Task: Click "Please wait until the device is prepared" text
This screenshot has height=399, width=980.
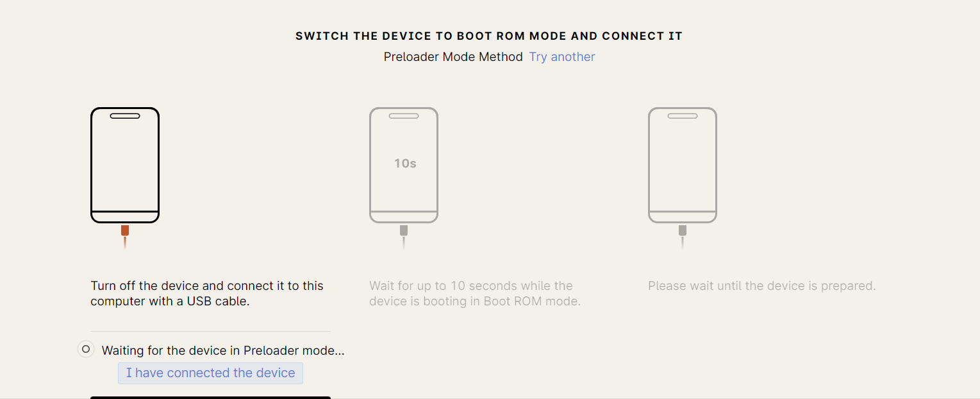Action: [x=761, y=286]
